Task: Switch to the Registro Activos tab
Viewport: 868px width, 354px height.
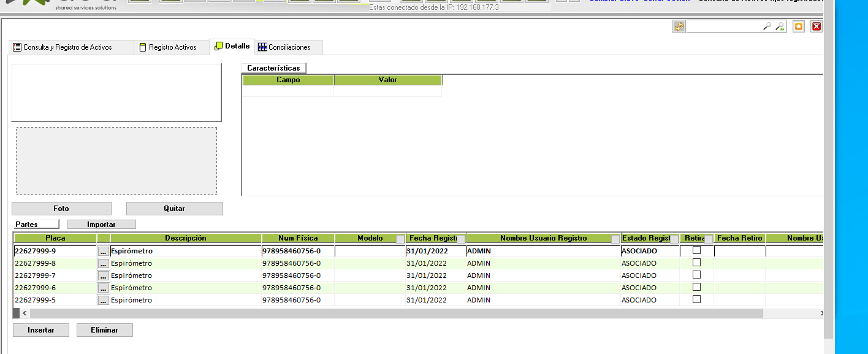Action: [x=172, y=47]
